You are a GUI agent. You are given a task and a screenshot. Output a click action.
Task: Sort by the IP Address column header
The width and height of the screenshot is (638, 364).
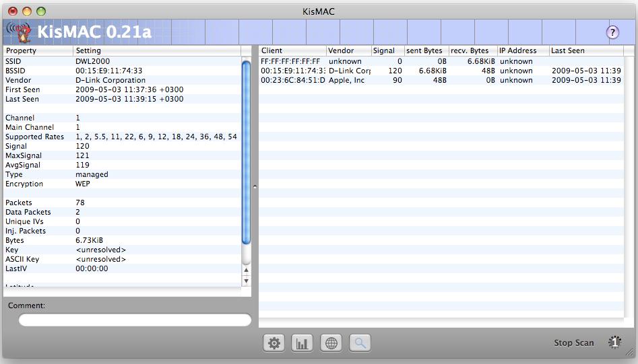pos(523,50)
